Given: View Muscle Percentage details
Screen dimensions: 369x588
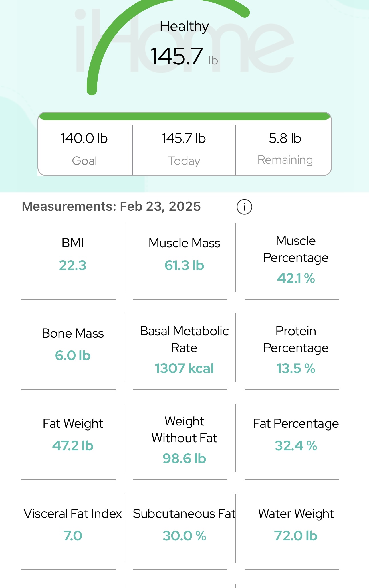Looking at the screenshot, I should pyautogui.click(x=296, y=259).
